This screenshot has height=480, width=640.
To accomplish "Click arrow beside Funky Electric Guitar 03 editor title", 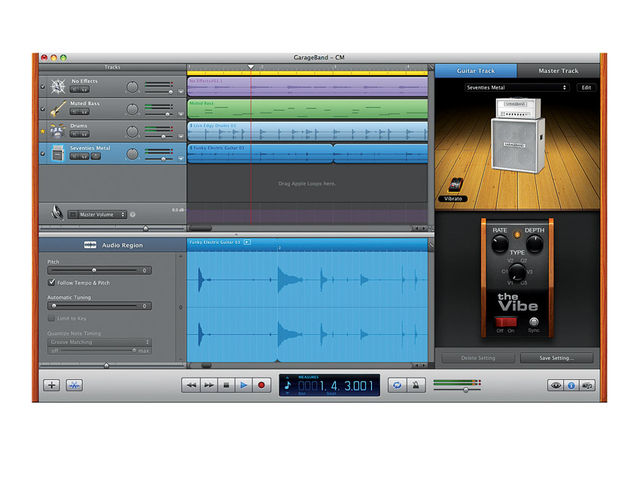I will [247, 242].
